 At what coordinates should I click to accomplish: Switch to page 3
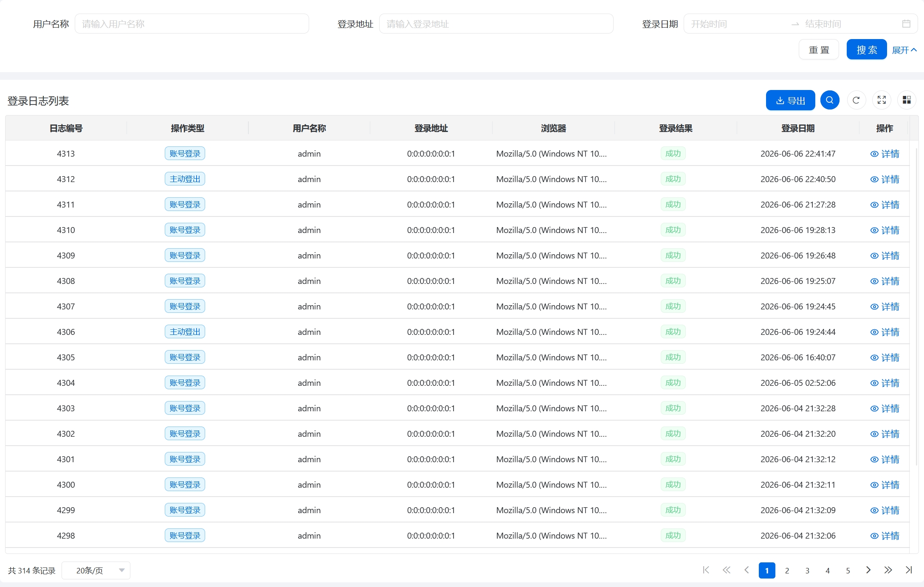click(x=807, y=570)
